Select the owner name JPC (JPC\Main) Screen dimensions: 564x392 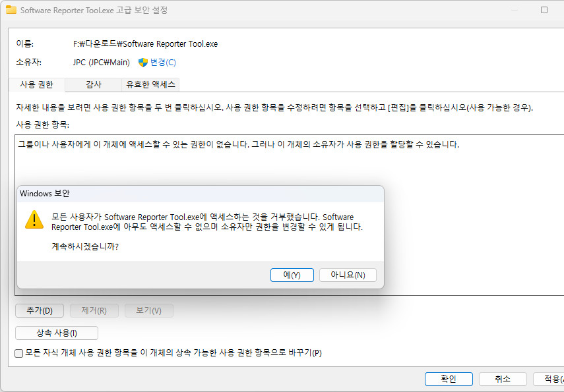pyautogui.click(x=102, y=63)
